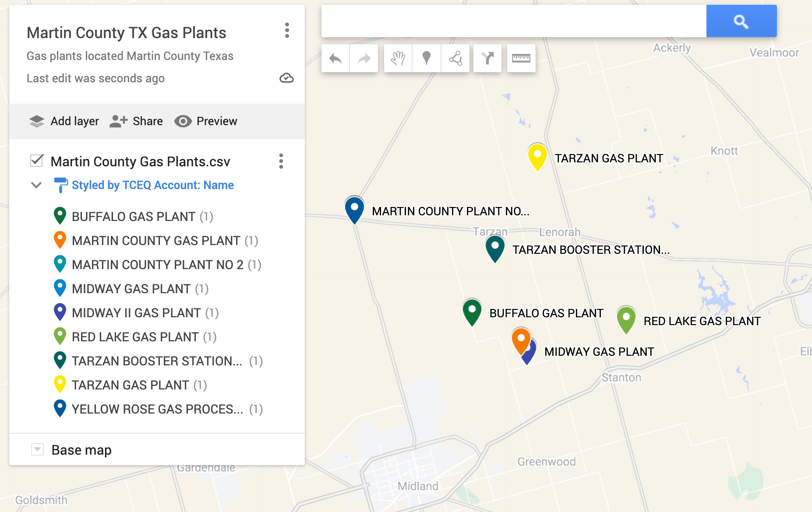Open map title three-dot options menu
812x512 pixels.
tap(287, 31)
